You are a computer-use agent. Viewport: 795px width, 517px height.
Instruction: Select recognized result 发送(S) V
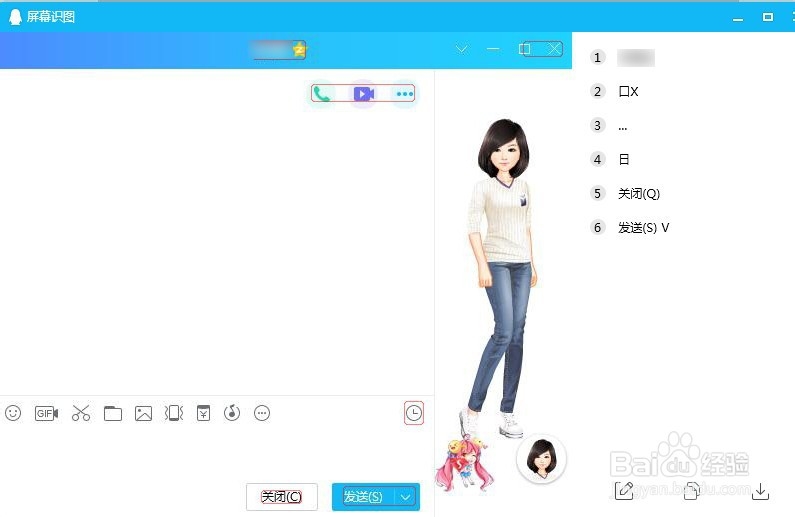(x=643, y=228)
